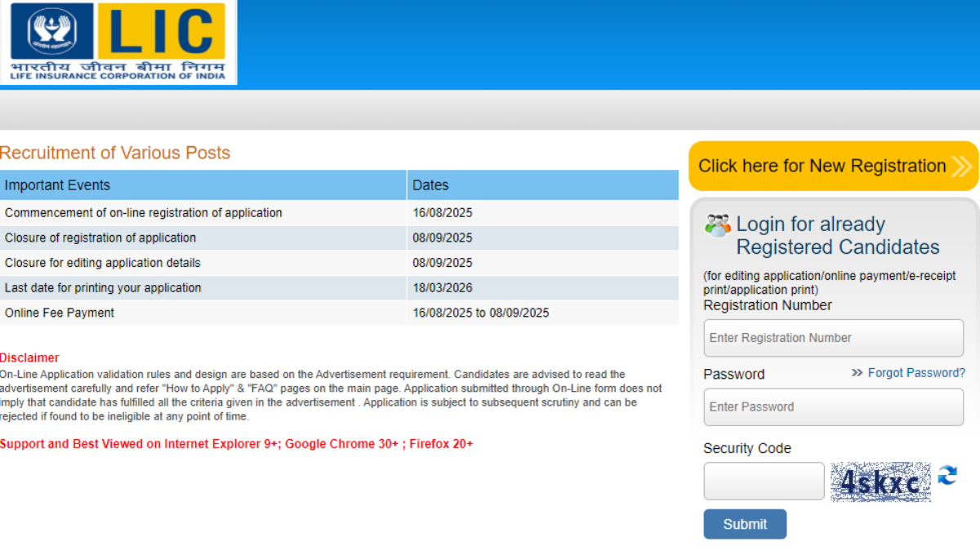Screen dimensions: 980x551
Task: Click the users icon beside Login heading
Action: point(718,226)
